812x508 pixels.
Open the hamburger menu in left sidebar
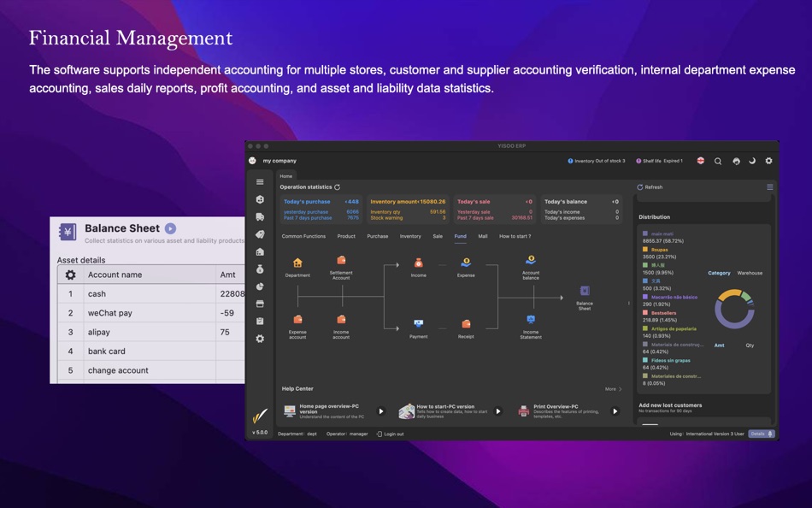pos(260,182)
